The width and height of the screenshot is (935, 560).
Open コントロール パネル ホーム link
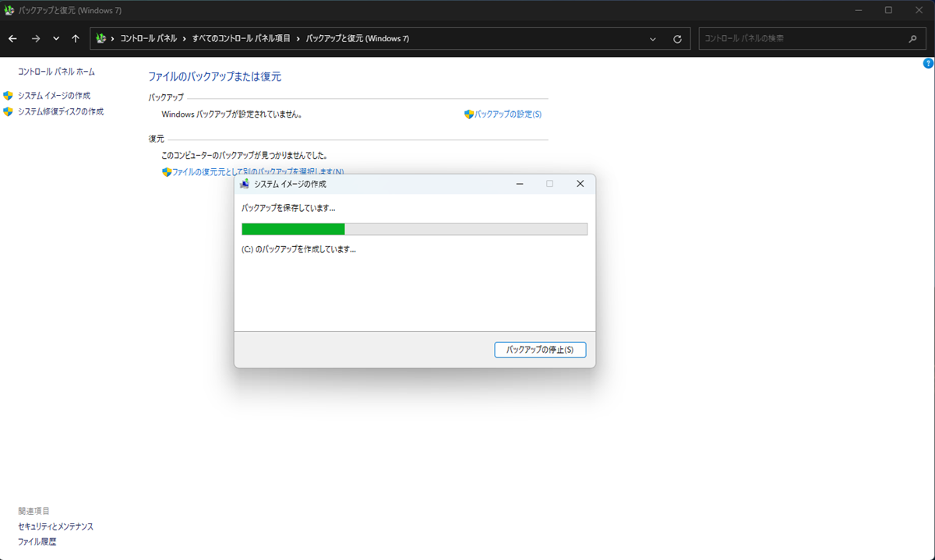(x=56, y=72)
